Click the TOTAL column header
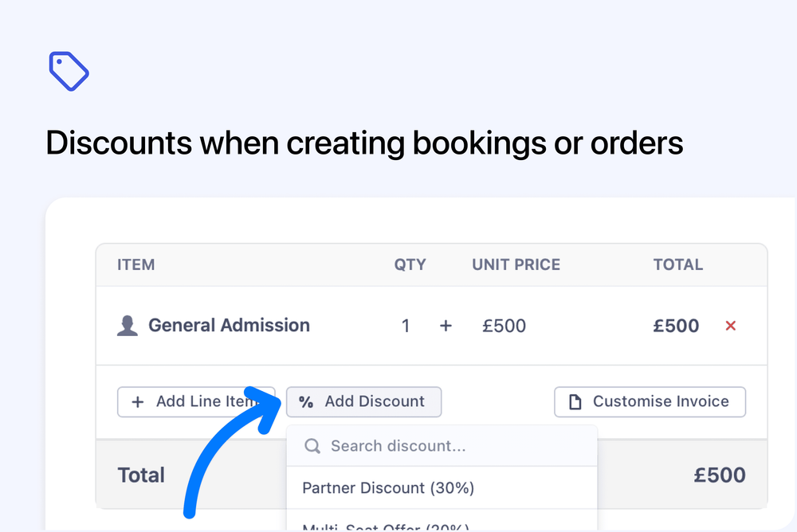Viewport: 797px width, 532px height. [x=678, y=264]
